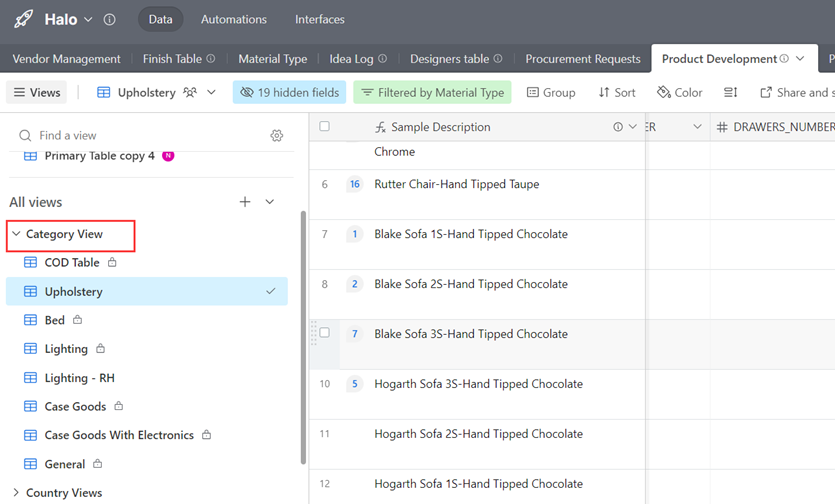
Task: Open Sample Description column dropdown arrow
Action: [x=633, y=127]
